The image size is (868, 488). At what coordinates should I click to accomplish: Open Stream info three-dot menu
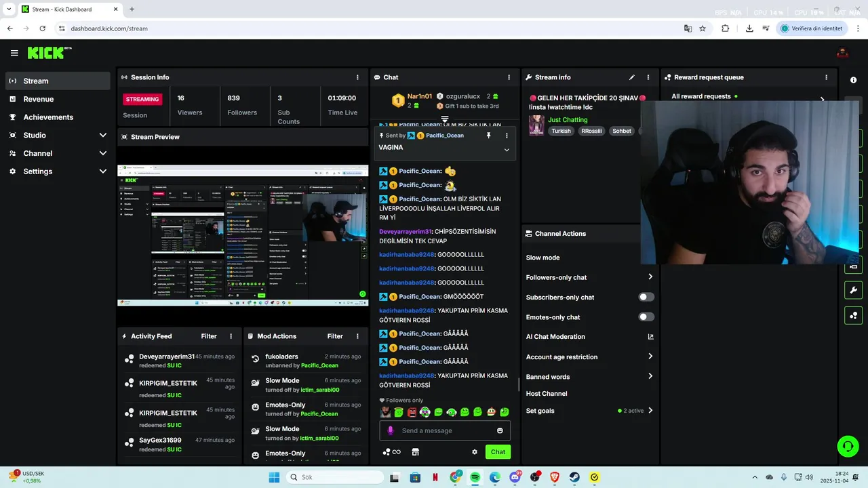pyautogui.click(x=648, y=77)
